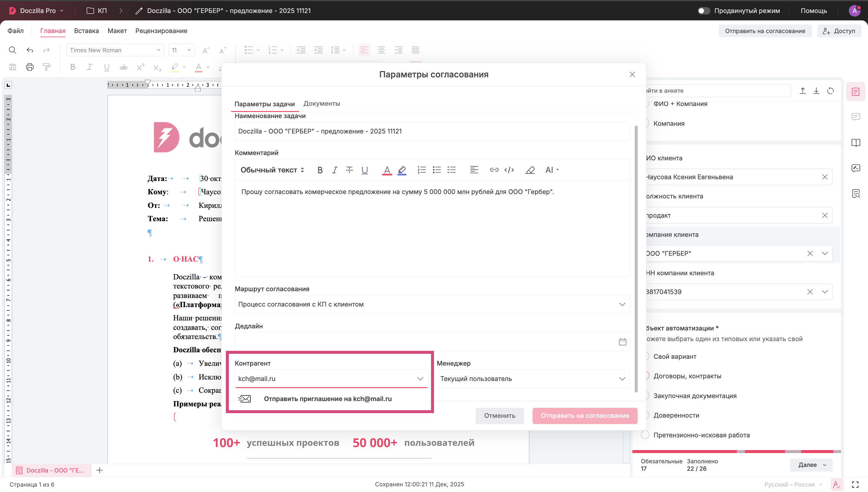This screenshot has width=868, height=492.
Task: Click the Дедлайн date input field
Action: coord(432,342)
